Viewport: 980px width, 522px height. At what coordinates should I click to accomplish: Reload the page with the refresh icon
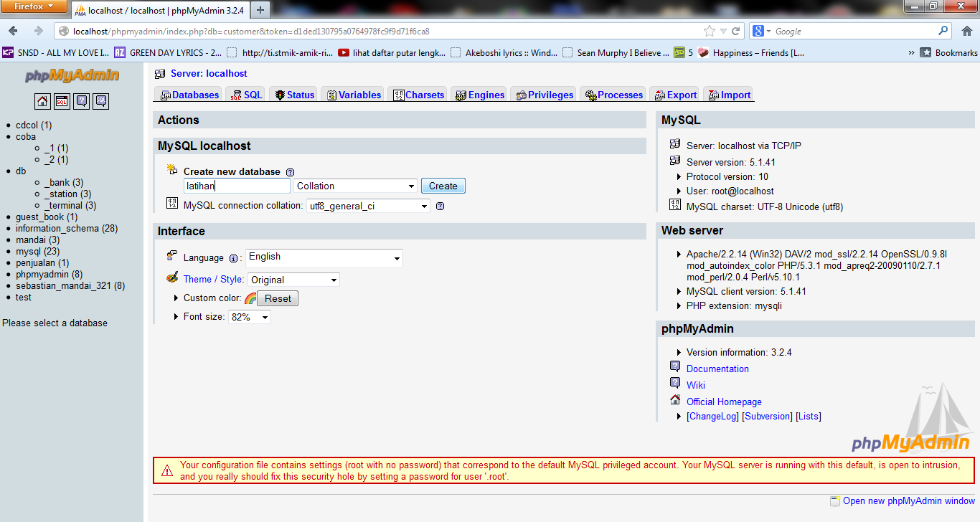click(x=735, y=31)
